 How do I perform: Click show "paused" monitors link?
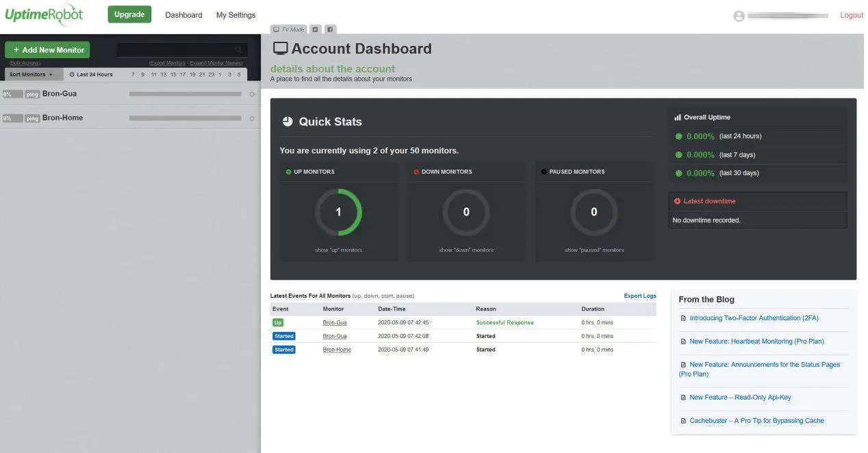(x=594, y=250)
